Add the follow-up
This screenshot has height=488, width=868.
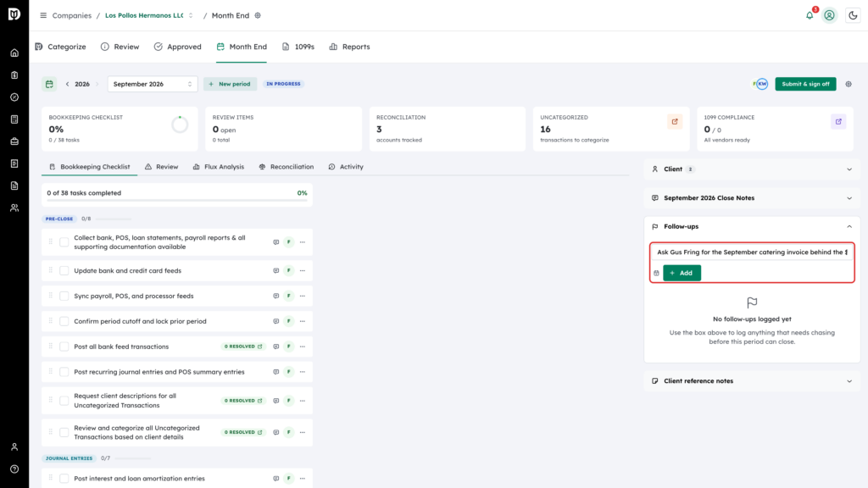tap(682, 274)
